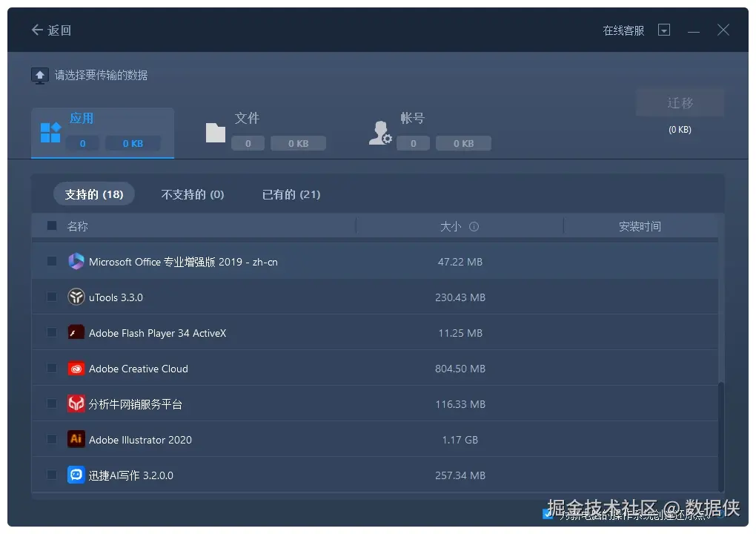Check the Adobe Flash Player 34 ActiveX checkbox
The image size is (756, 534).
tap(52, 333)
